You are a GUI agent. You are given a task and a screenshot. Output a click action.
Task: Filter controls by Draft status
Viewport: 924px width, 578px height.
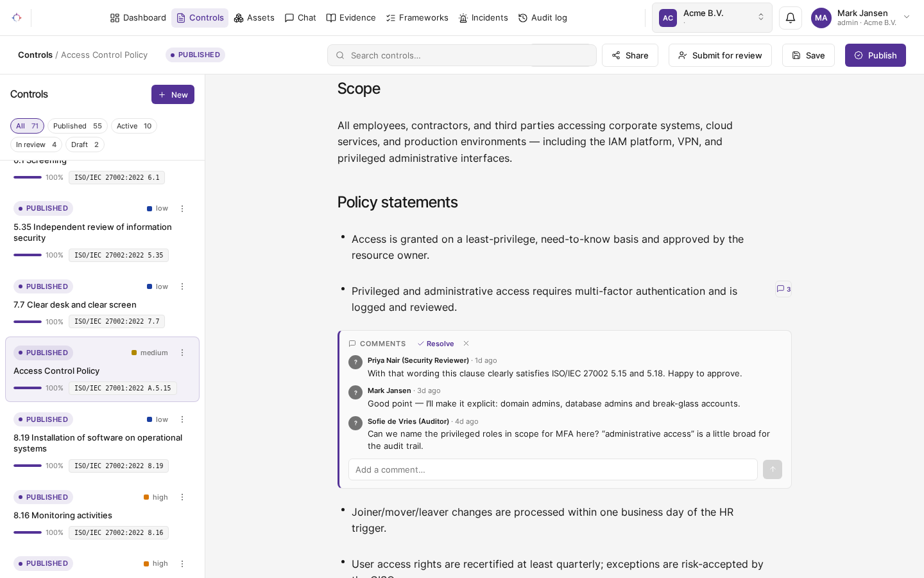click(x=85, y=144)
